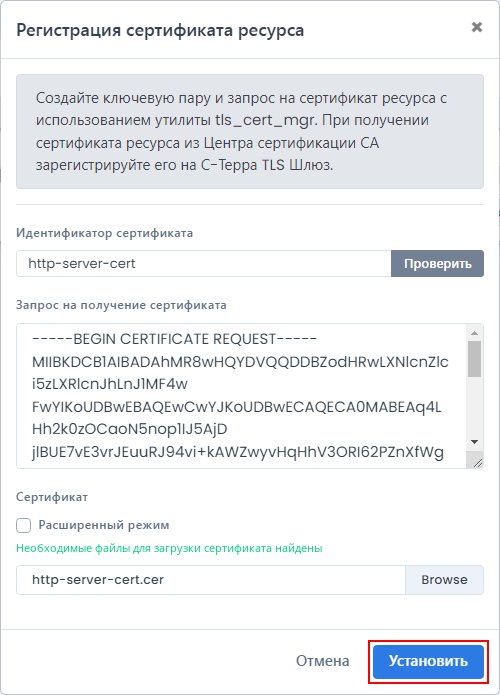
Task: Install the certificate with Установить
Action: click(x=428, y=661)
